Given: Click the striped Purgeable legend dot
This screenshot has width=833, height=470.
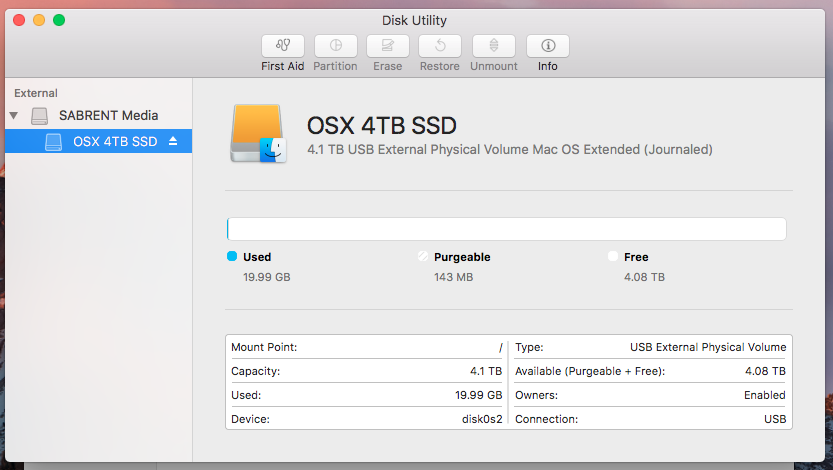Looking at the screenshot, I should 423,257.
